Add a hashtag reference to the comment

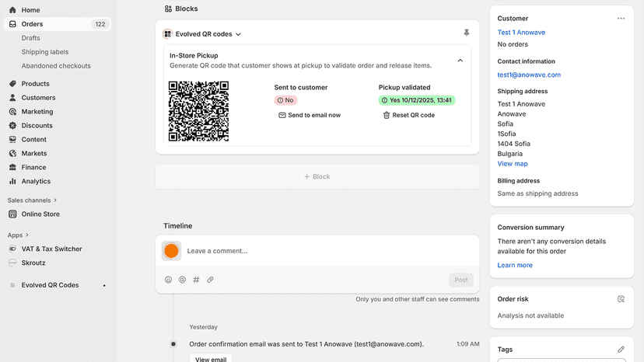(x=196, y=280)
